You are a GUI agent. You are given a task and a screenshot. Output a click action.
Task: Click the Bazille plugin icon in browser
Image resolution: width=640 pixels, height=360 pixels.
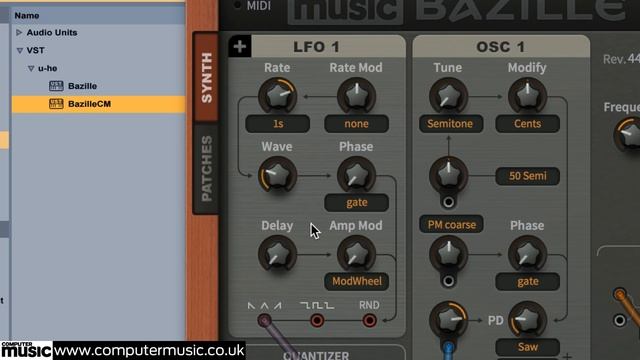[56, 86]
